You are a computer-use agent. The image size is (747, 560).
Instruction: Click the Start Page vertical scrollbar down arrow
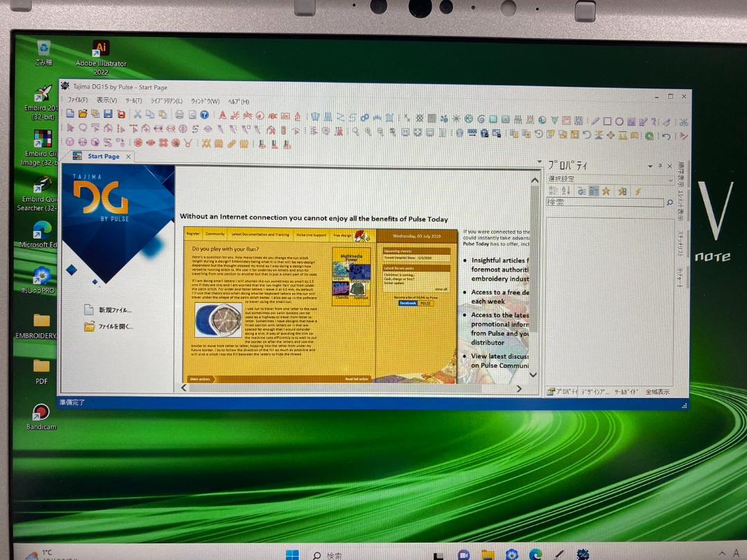[x=533, y=375]
